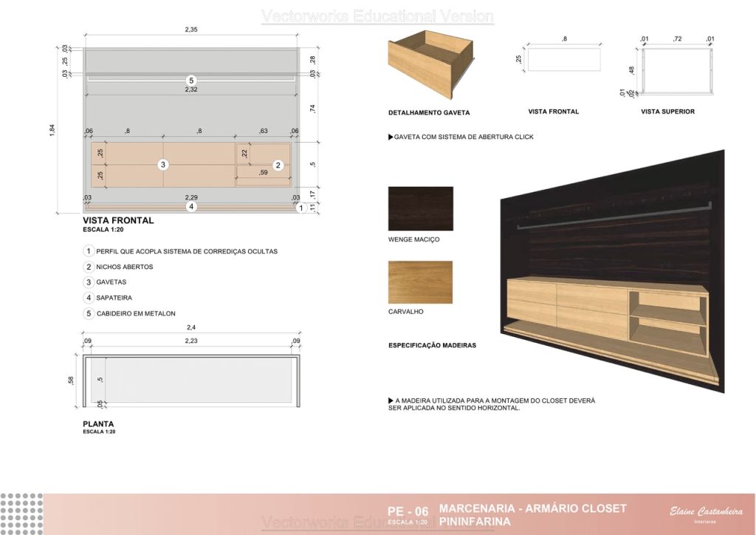Viewport: 756px width, 535px height.
Task: Click circled marker 4 on the shoe shelf
Action: (x=191, y=207)
